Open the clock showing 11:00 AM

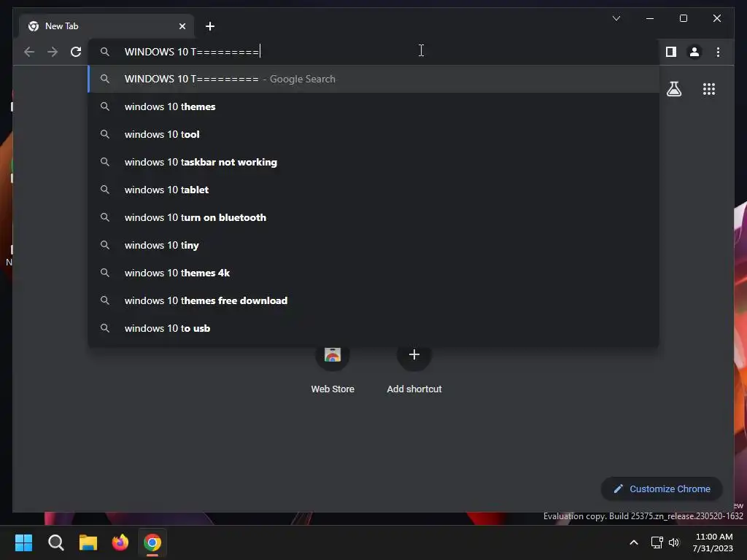713,542
